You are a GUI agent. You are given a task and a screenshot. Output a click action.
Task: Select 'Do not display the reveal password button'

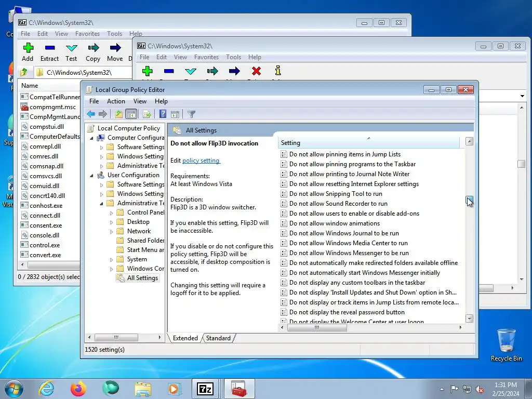click(347, 312)
